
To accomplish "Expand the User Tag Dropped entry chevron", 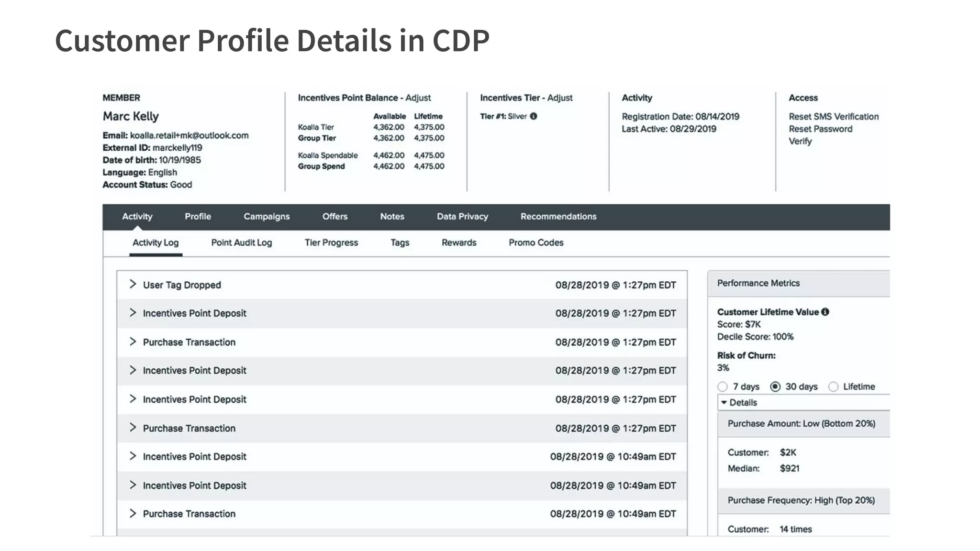I will pyautogui.click(x=133, y=285).
